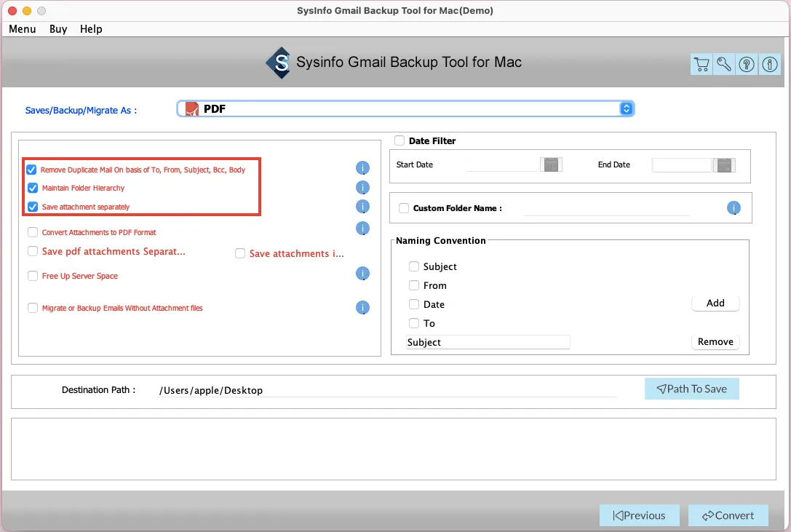Click the Custom Folder Name text field
The height and width of the screenshot is (532, 791).
point(607,208)
